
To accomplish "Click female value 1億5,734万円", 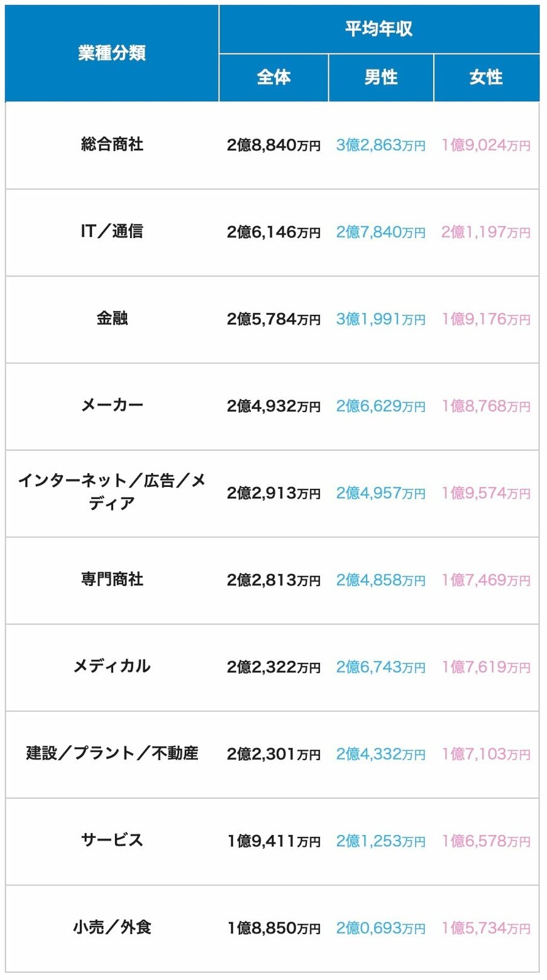I will pyautogui.click(x=485, y=928).
